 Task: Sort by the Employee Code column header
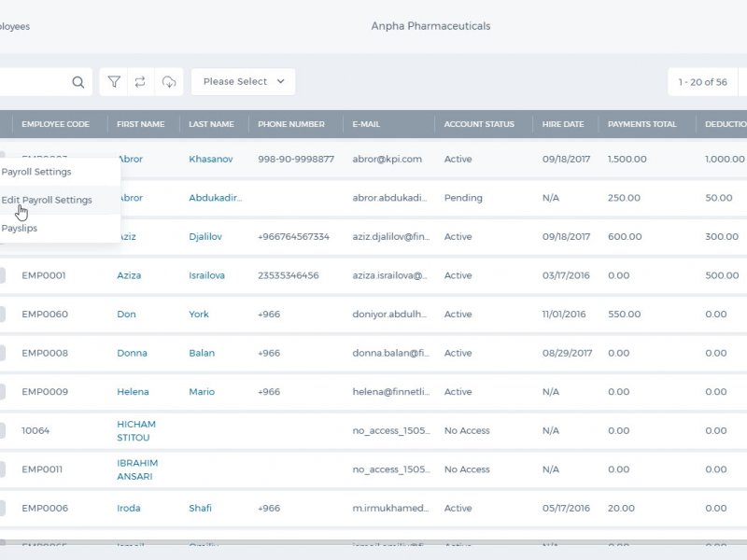click(55, 124)
